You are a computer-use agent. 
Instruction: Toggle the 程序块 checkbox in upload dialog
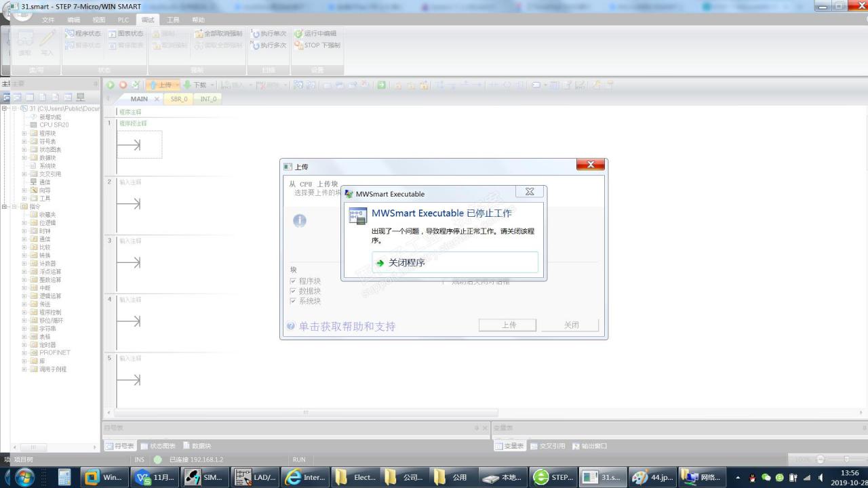293,281
